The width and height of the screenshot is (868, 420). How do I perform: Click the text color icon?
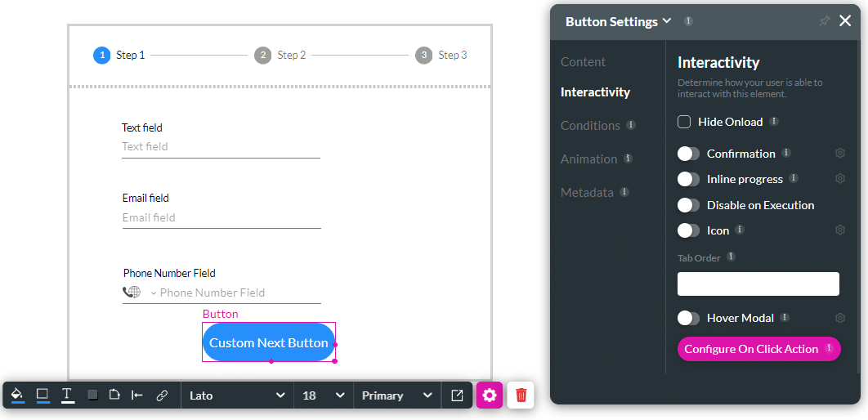point(68,395)
